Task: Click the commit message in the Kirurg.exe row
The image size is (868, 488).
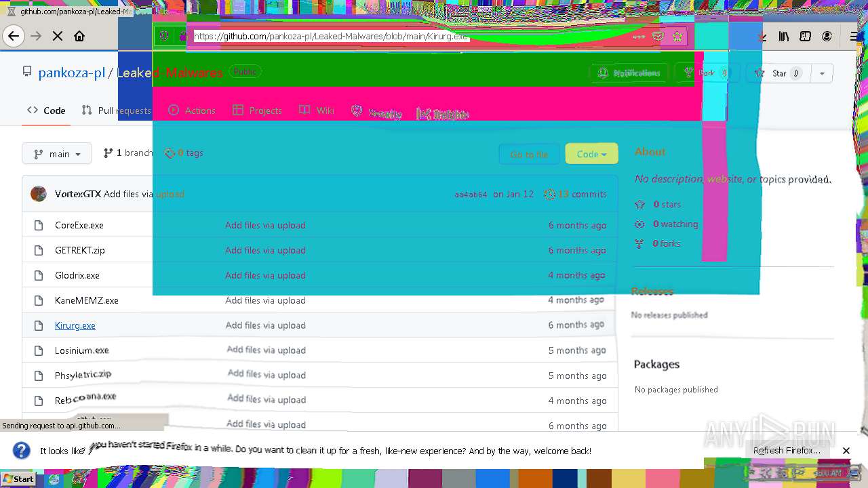Action: pyautogui.click(x=265, y=325)
